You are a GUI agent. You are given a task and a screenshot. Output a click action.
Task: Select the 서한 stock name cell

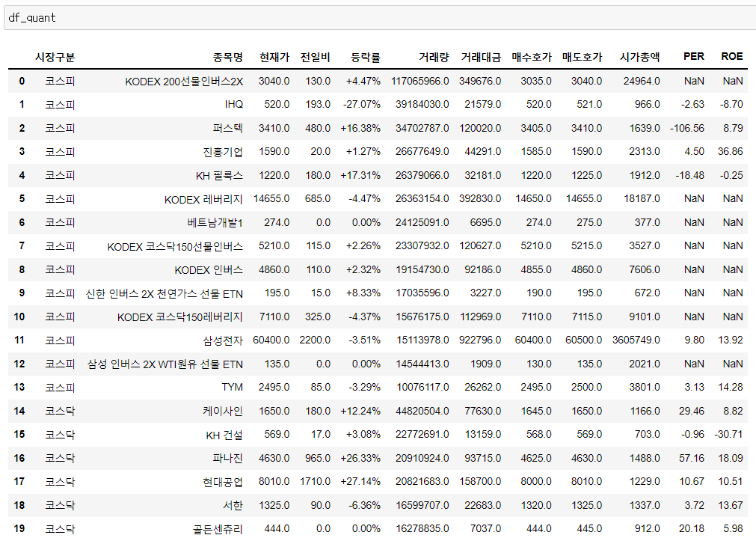(233, 506)
